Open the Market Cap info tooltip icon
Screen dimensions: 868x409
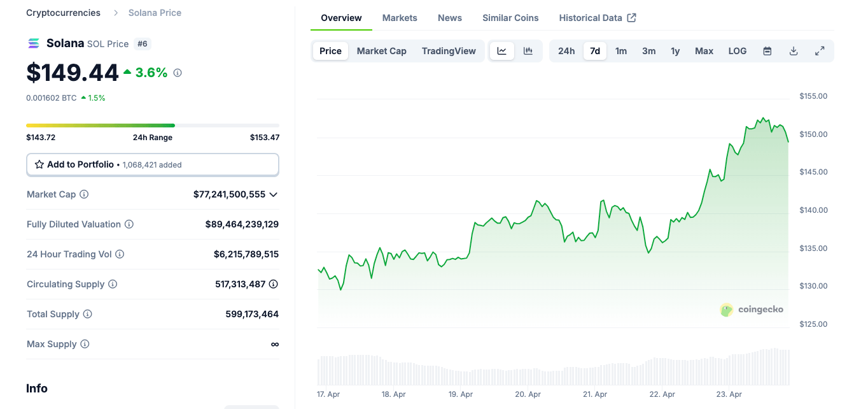tap(84, 194)
